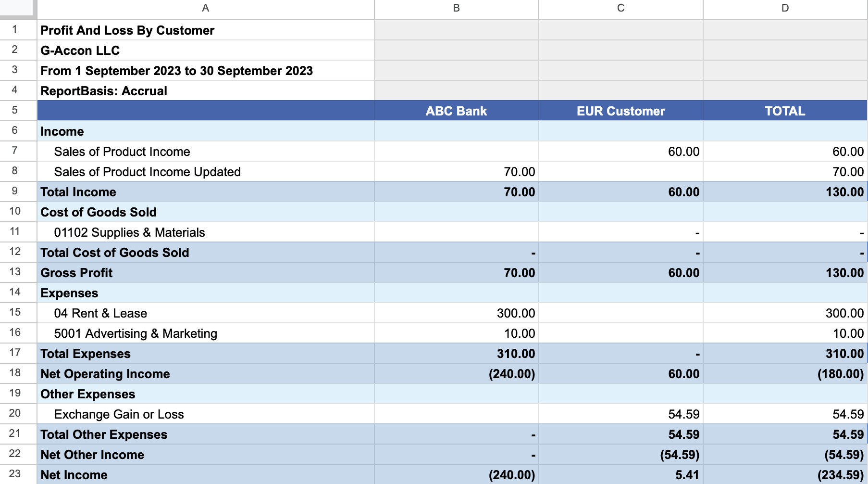
Task: Select the Total Income label cell
Action: [78, 191]
